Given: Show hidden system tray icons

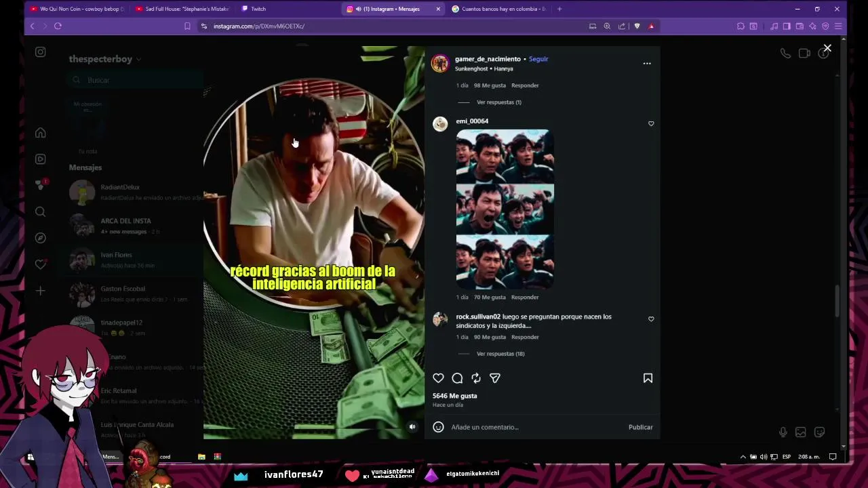Looking at the screenshot, I should click(x=743, y=457).
